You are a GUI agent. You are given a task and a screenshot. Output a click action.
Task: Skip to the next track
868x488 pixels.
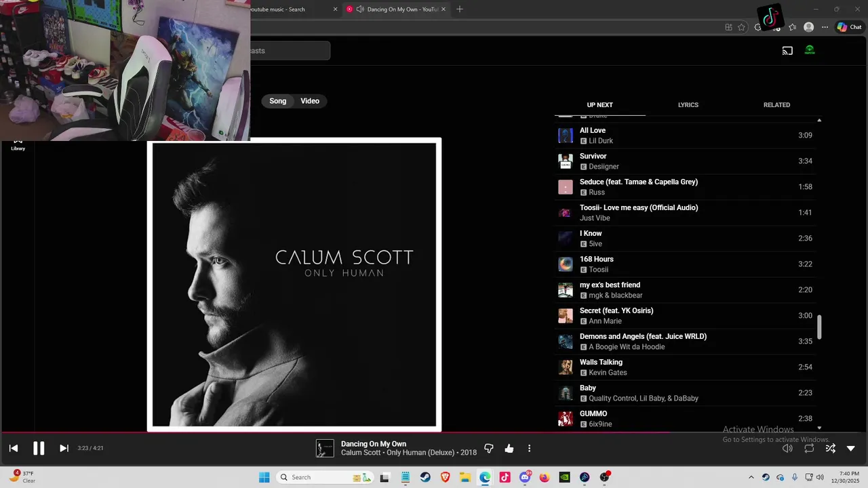[x=64, y=448]
